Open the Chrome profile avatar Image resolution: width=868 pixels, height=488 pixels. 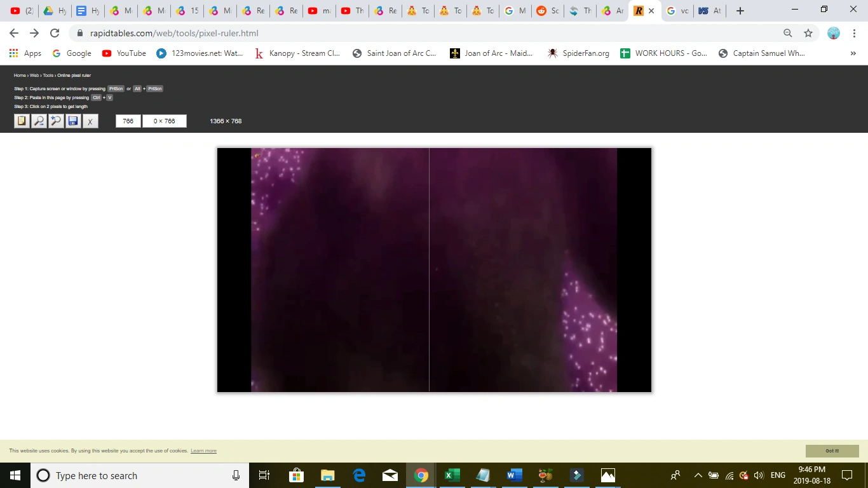pyautogui.click(x=834, y=33)
